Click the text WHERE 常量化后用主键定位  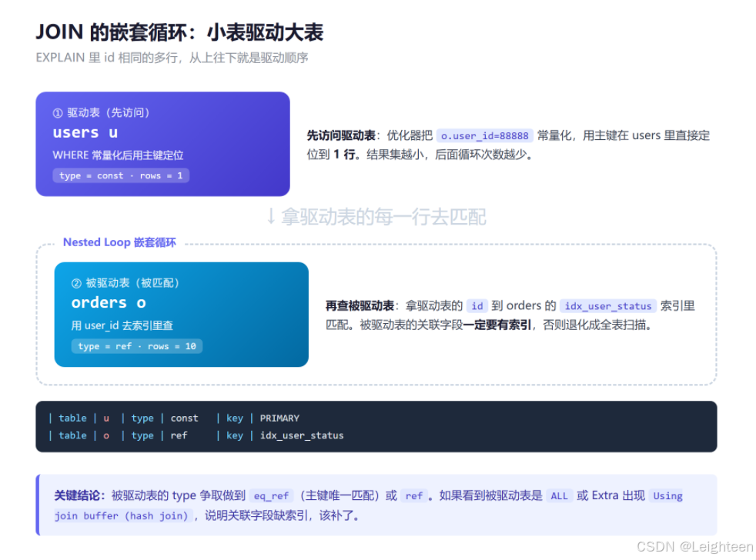(118, 155)
